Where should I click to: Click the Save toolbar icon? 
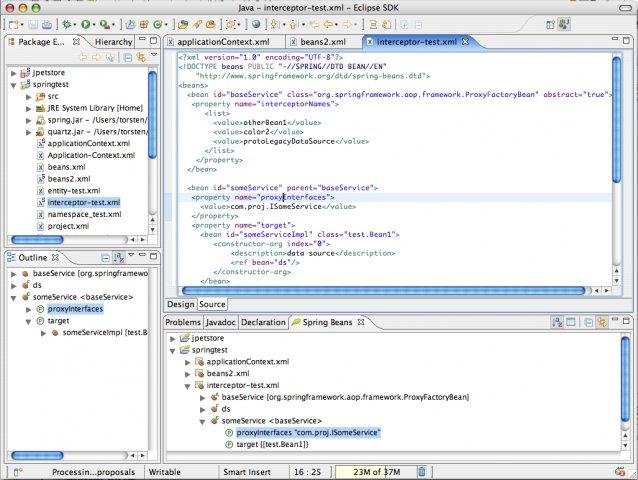click(x=34, y=23)
